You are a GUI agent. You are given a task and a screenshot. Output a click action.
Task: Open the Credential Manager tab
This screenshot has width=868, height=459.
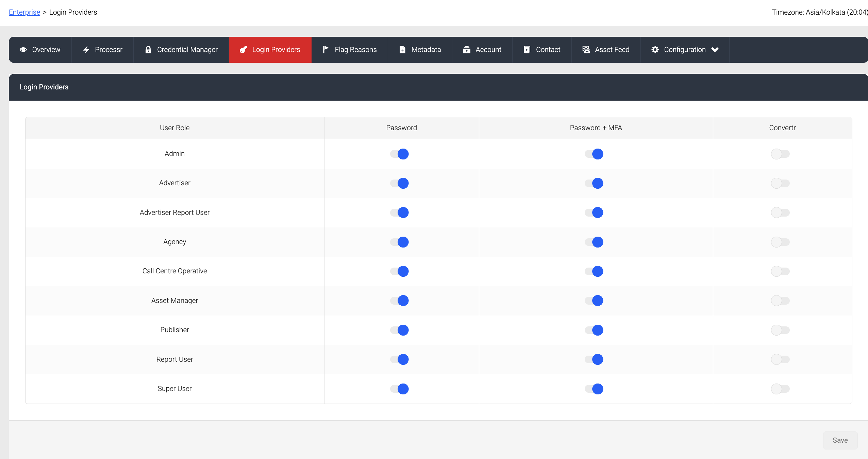[x=181, y=50]
